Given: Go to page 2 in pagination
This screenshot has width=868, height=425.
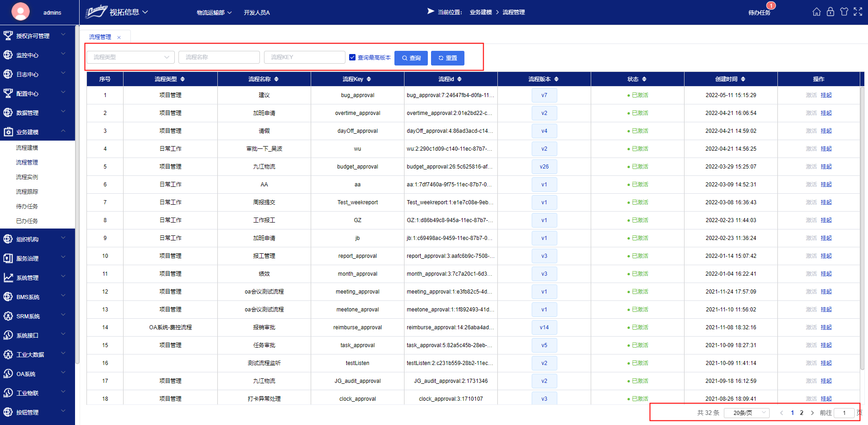Looking at the screenshot, I should pyautogui.click(x=802, y=413).
